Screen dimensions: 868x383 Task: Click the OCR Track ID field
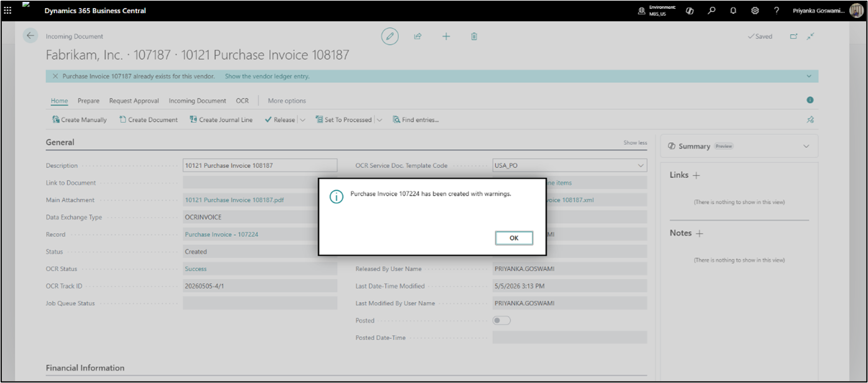(260, 286)
